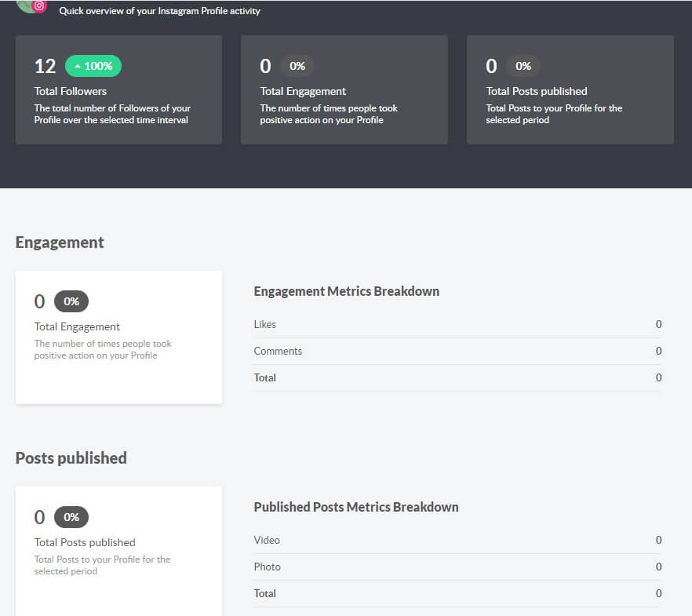
Task: Click the Published Posts Metrics Breakdown heading
Action: (355, 507)
